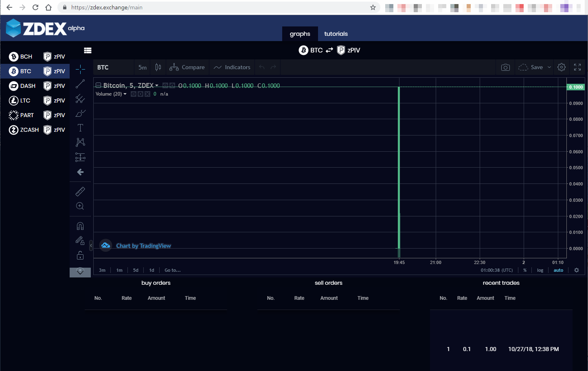This screenshot has width=588, height=371.
Task: Select the trend line drawing tool
Action: click(80, 84)
